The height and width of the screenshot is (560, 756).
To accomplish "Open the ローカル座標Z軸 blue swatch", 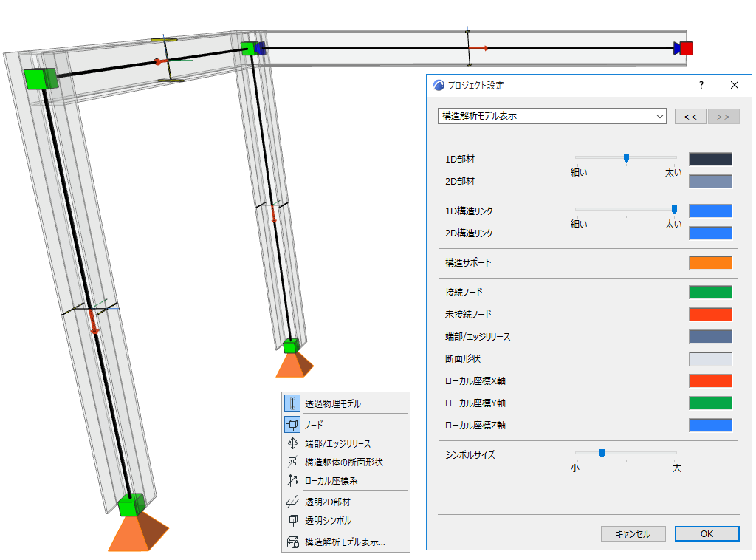I will [x=710, y=425].
